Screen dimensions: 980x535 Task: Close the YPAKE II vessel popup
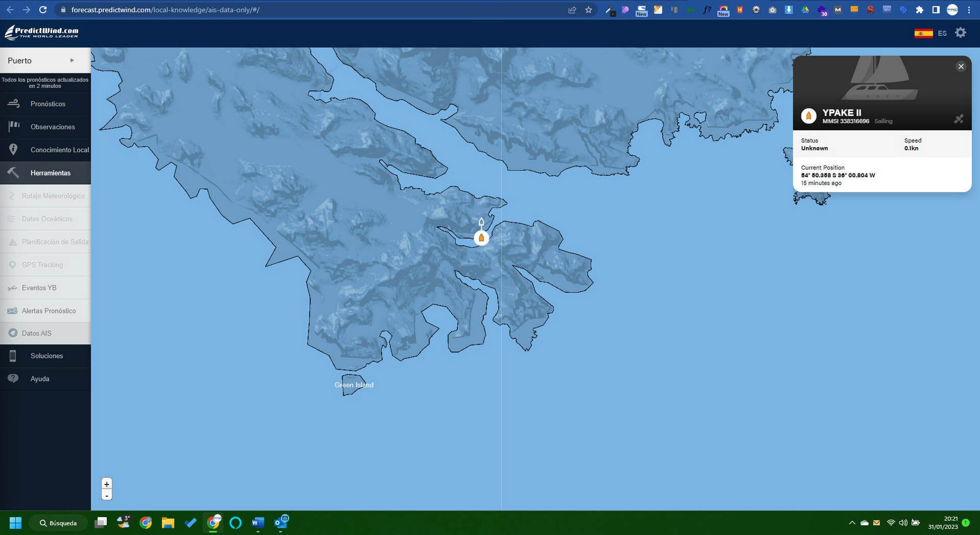pyautogui.click(x=961, y=66)
